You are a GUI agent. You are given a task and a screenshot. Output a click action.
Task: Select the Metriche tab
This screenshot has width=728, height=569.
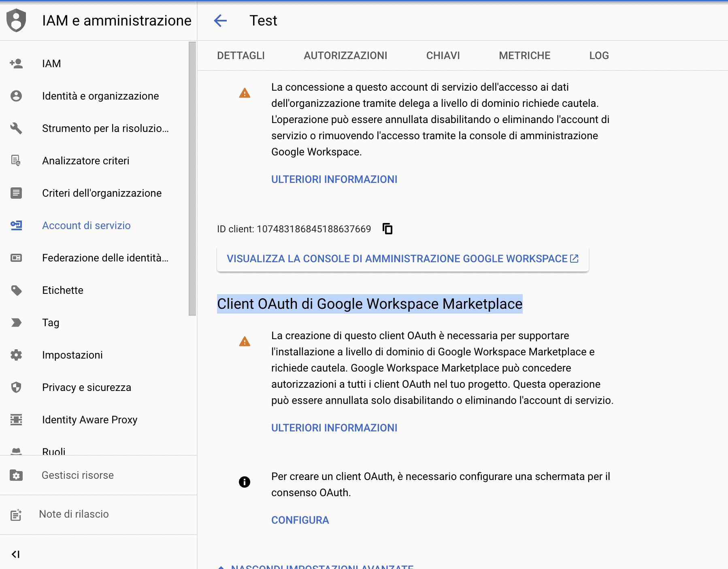[x=524, y=55]
